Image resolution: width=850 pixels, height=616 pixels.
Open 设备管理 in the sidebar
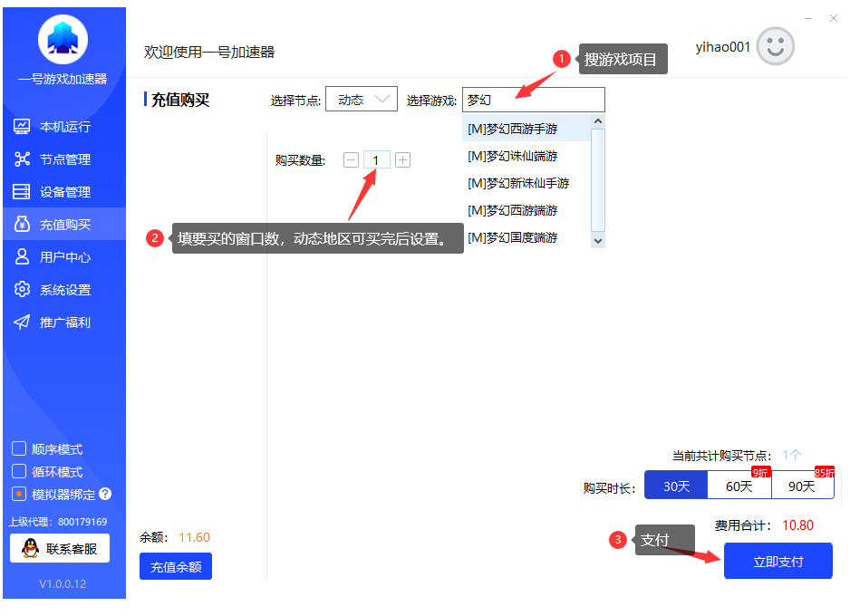[x=64, y=192]
